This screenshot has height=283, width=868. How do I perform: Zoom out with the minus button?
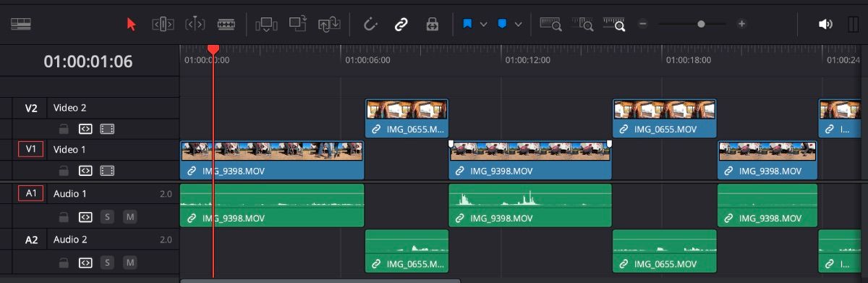tap(642, 24)
